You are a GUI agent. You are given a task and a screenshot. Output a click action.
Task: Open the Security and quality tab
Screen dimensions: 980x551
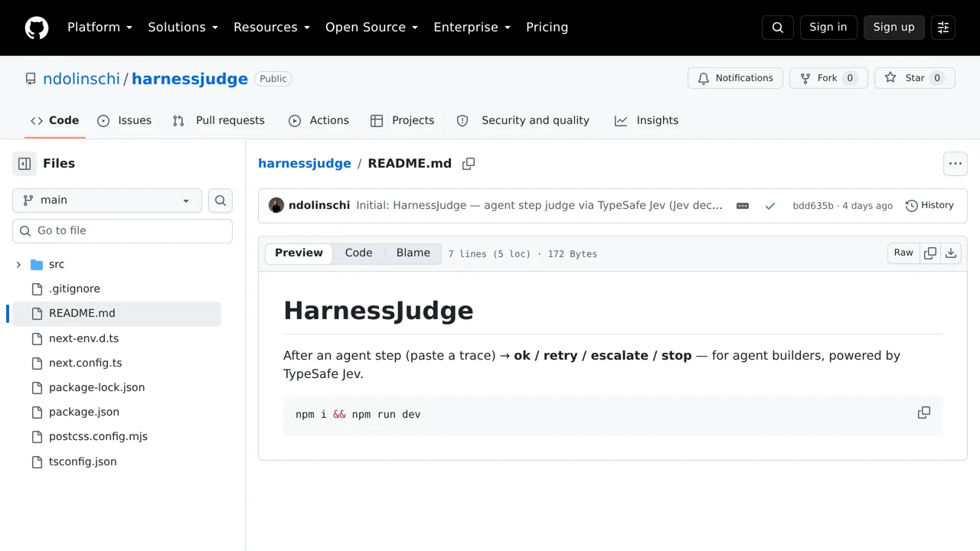click(x=524, y=121)
